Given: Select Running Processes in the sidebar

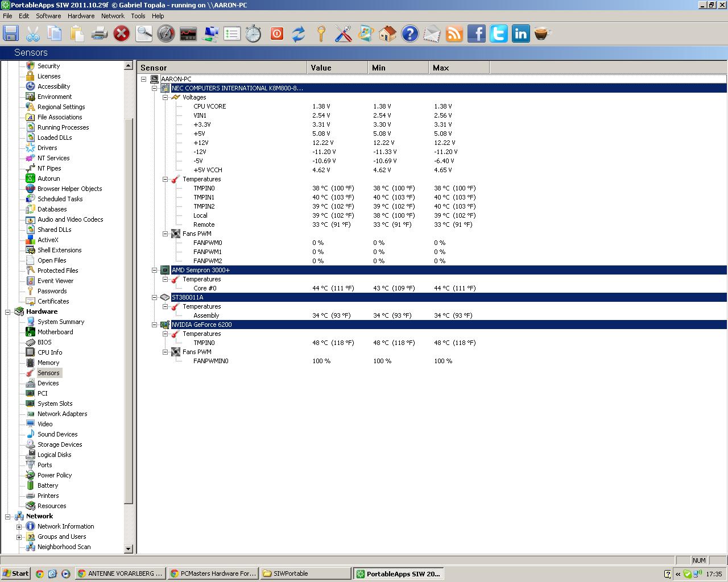Looking at the screenshot, I should pos(63,127).
